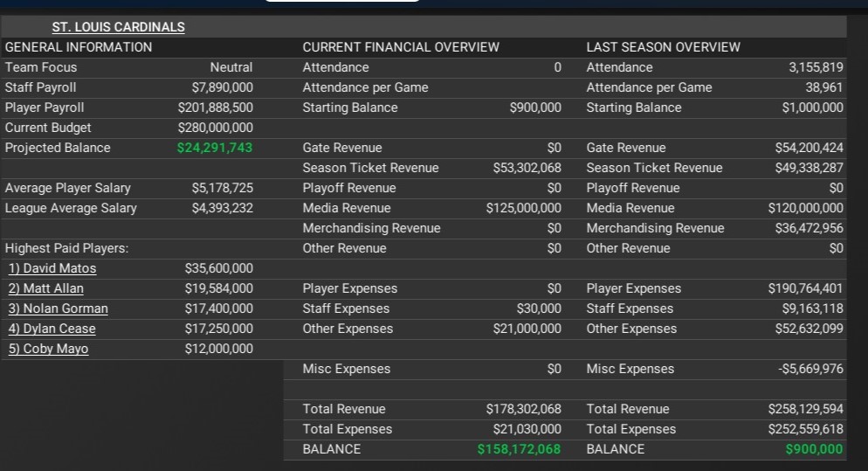The image size is (868, 471).
Task: Click last season Misc Expenses -$5,669,976
Action: [x=811, y=369]
